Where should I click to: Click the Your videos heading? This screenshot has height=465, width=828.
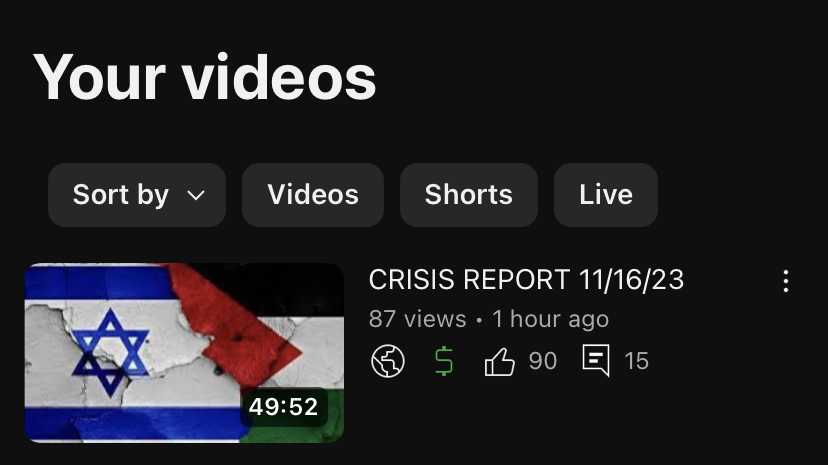tap(205, 78)
